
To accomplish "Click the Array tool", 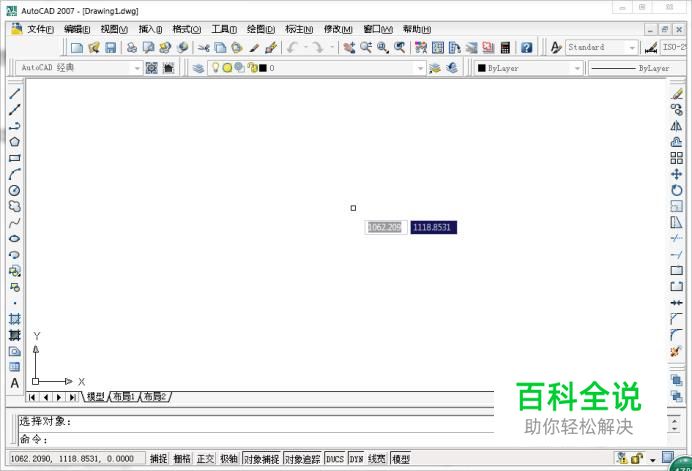I will click(676, 158).
